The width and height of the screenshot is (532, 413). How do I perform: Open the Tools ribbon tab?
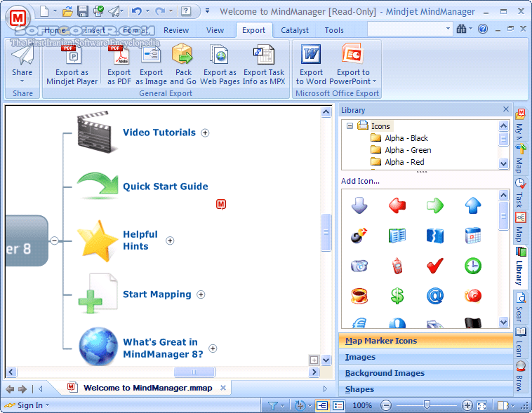click(334, 30)
